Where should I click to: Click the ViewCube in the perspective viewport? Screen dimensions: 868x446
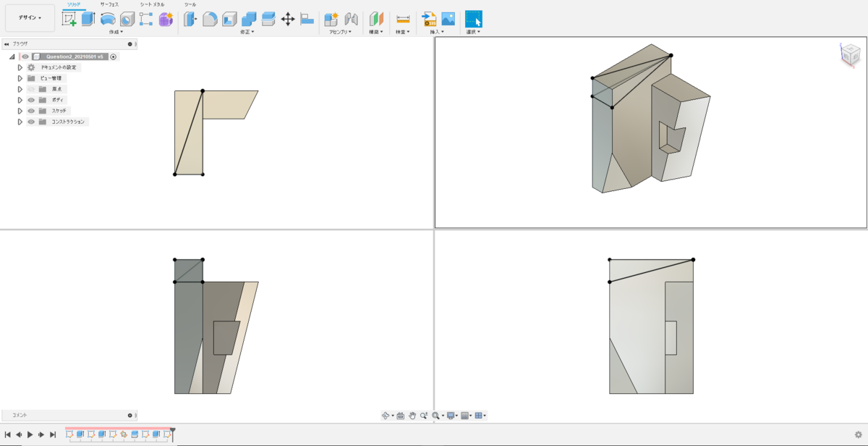(x=850, y=55)
